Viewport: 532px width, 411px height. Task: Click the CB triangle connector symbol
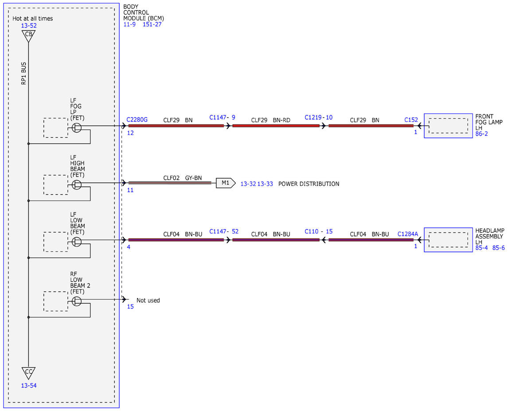28,36
